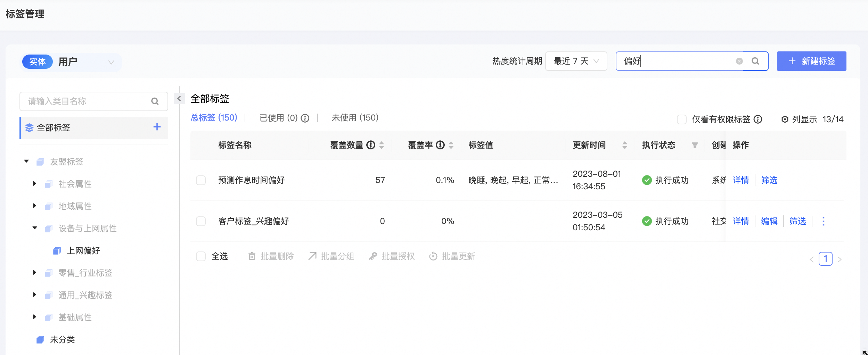Image resolution: width=868 pixels, height=355 pixels.
Task: Open 详情 for 预测作息时间偏好
Action: coord(740,180)
